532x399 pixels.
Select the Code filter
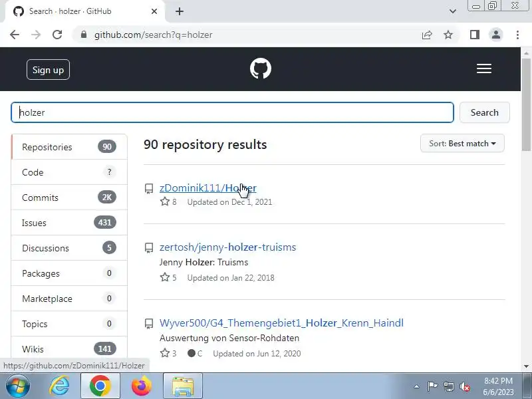coord(69,172)
